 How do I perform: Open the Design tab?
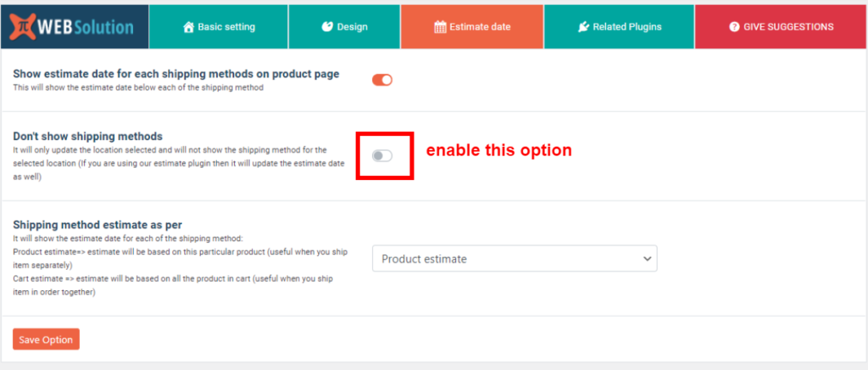pyautogui.click(x=344, y=27)
